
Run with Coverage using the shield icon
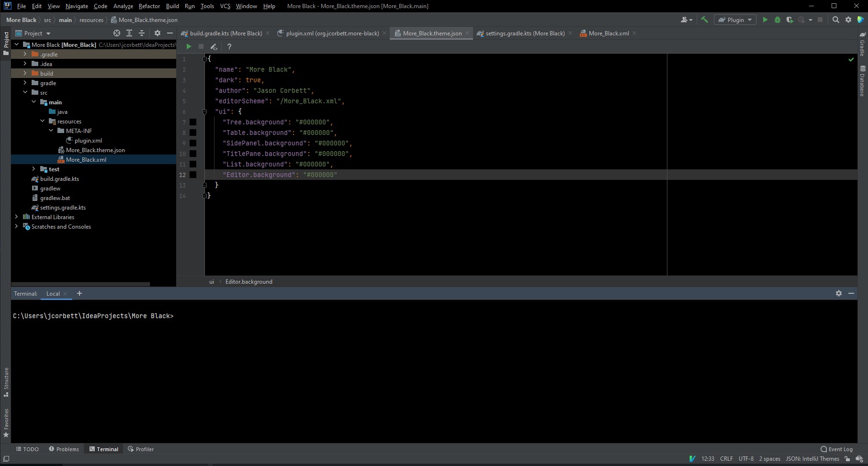pyautogui.click(x=789, y=20)
